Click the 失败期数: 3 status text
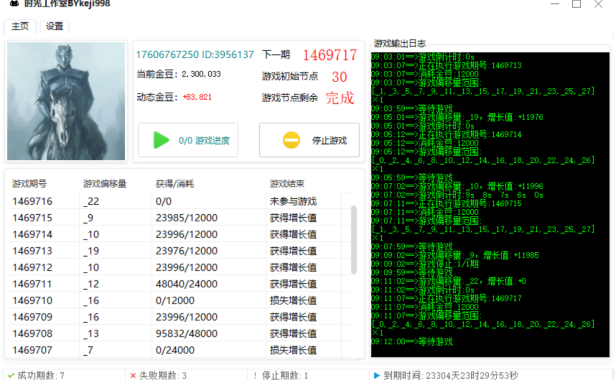 click(163, 375)
